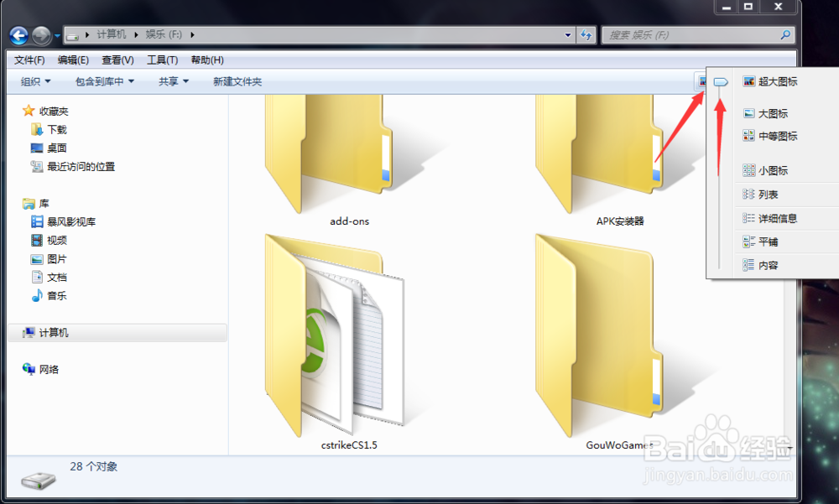Image resolution: width=839 pixels, height=504 pixels.
Task: Select 网络 in the navigation pane
Action: pos(49,369)
